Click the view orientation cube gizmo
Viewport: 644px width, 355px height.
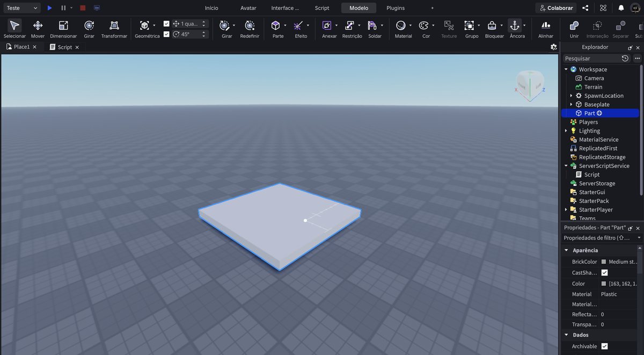click(529, 84)
